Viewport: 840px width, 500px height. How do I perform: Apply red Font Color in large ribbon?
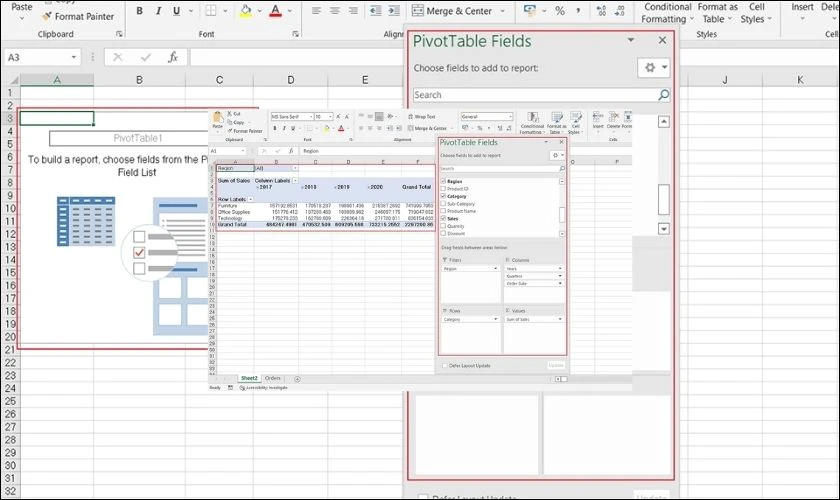[x=275, y=11]
